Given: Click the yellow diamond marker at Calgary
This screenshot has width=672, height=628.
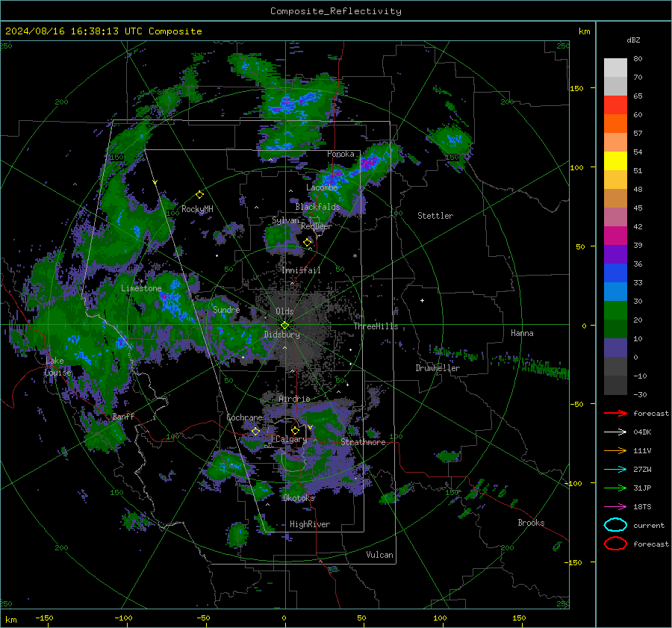Looking at the screenshot, I should coord(295,430).
